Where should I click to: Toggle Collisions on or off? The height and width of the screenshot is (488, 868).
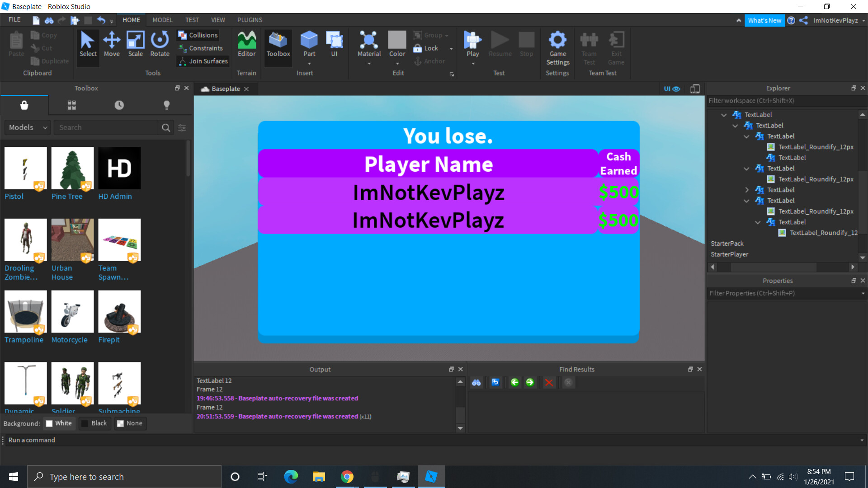198,35
